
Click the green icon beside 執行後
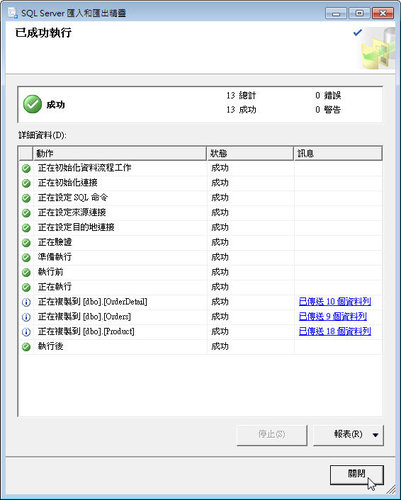(x=26, y=347)
